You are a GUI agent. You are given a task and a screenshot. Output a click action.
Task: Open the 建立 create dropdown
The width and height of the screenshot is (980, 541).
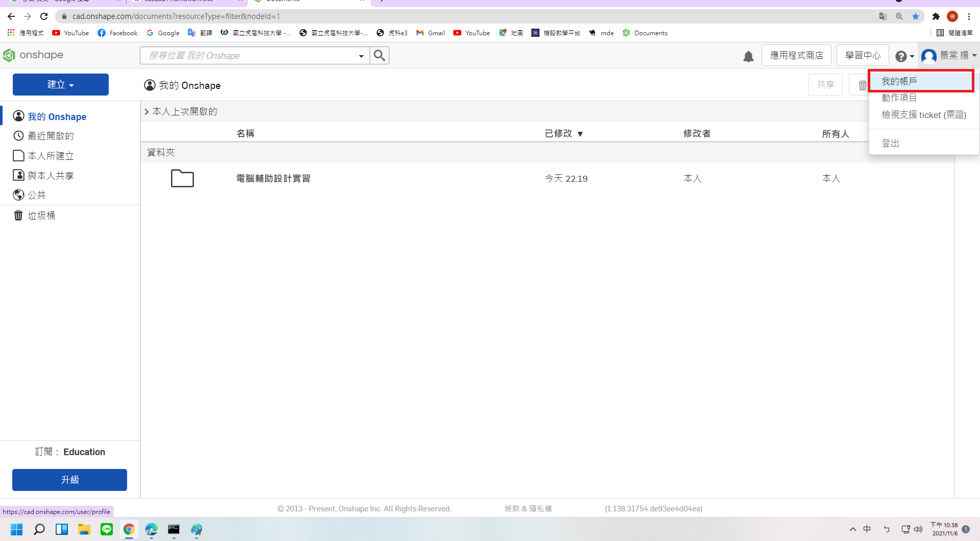click(61, 84)
